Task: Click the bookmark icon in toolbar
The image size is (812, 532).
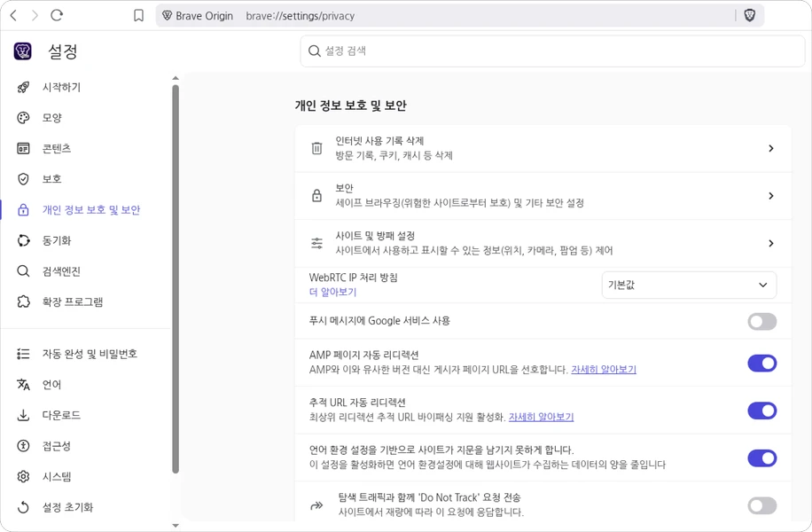Action: (138, 15)
